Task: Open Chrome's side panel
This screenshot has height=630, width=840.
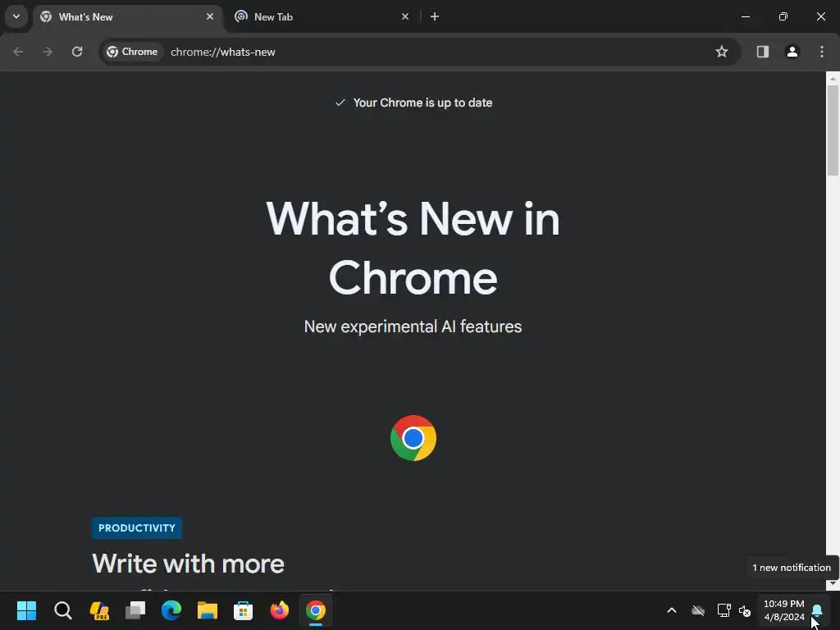Action: (x=762, y=52)
